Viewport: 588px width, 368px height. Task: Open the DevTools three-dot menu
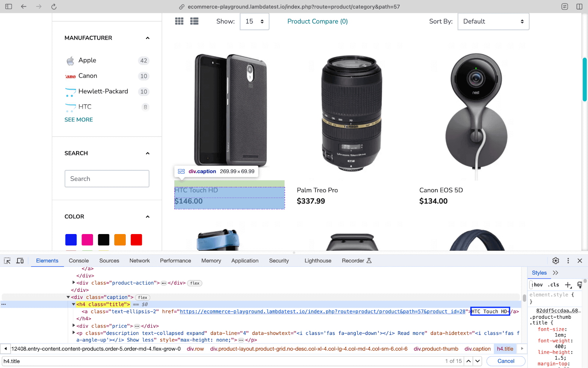(568, 261)
